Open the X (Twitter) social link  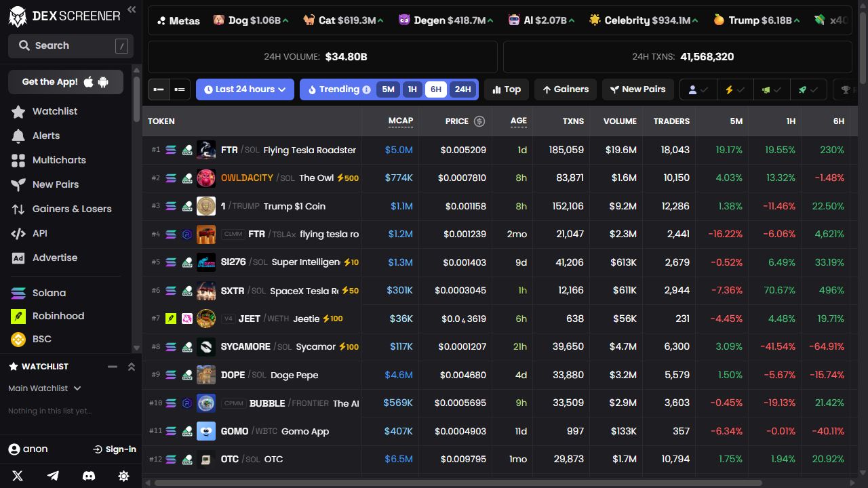tap(18, 476)
